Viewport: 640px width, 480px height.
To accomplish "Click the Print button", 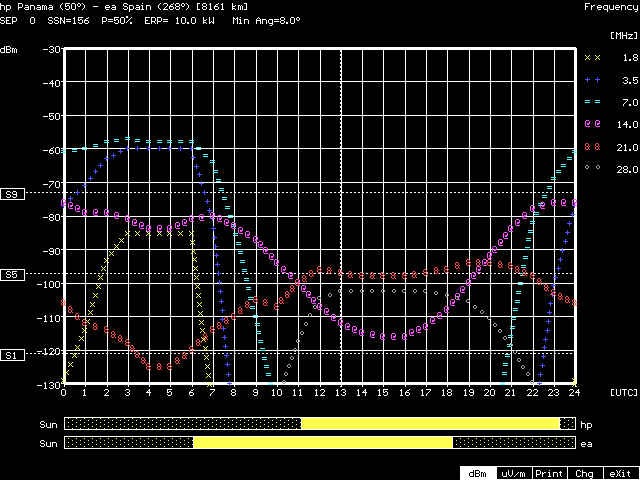I will click(x=549, y=474).
